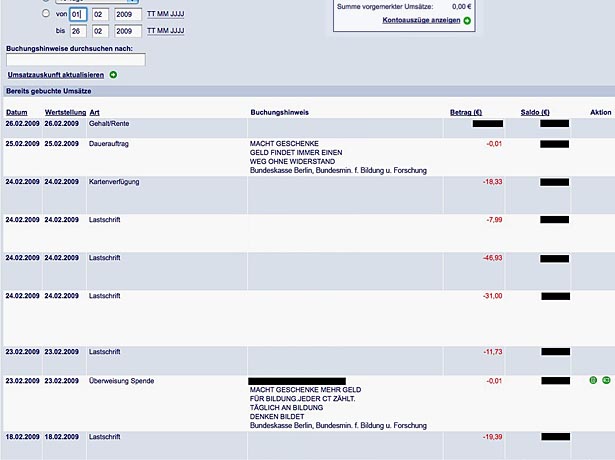This screenshot has width=615, height=460.
Task: Click the 'von' month field
Action: coord(101,14)
